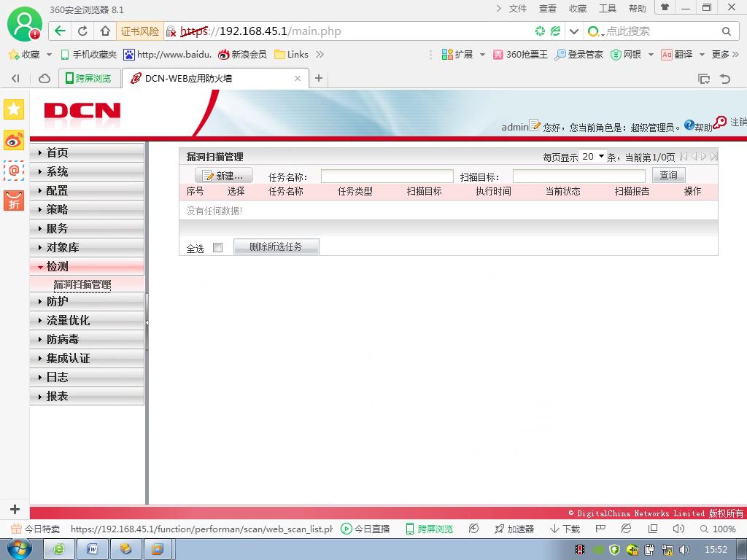747x560 pixels.
Task: Open the Links bookmark folder
Action: pyautogui.click(x=292, y=54)
